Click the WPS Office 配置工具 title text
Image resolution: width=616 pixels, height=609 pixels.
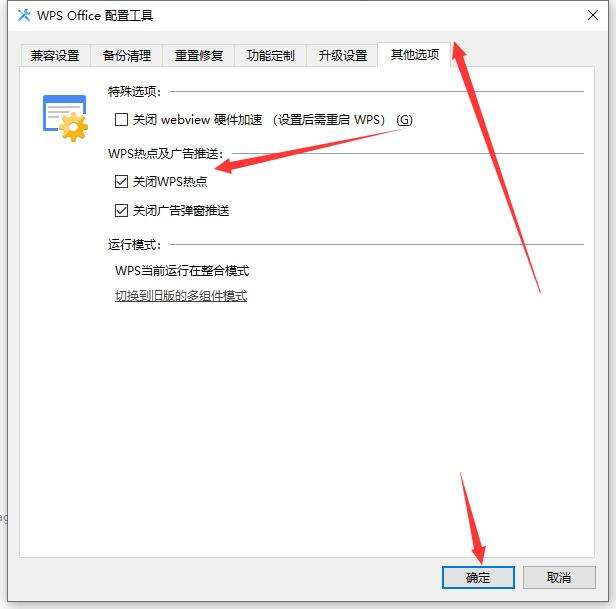pyautogui.click(x=95, y=16)
